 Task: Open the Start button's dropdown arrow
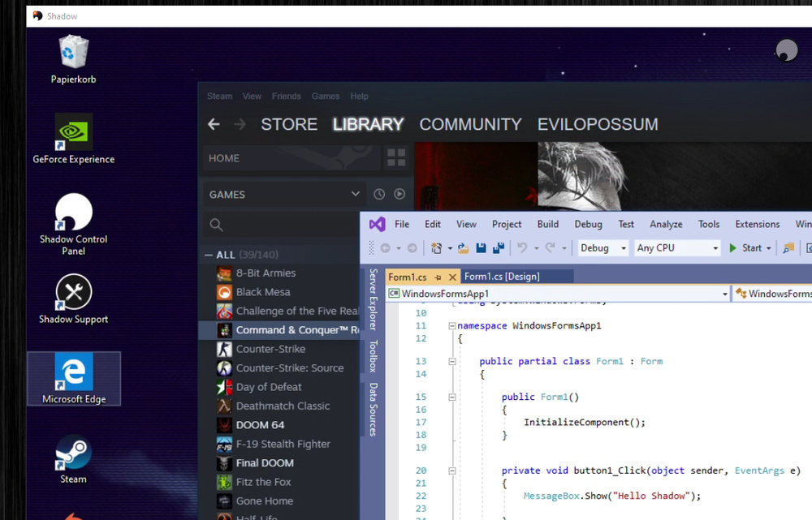click(x=768, y=248)
